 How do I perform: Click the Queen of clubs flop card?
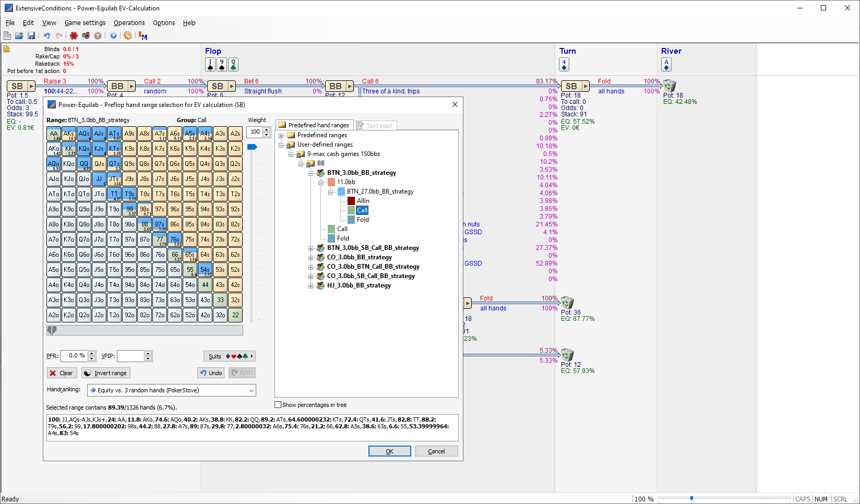coord(233,64)
